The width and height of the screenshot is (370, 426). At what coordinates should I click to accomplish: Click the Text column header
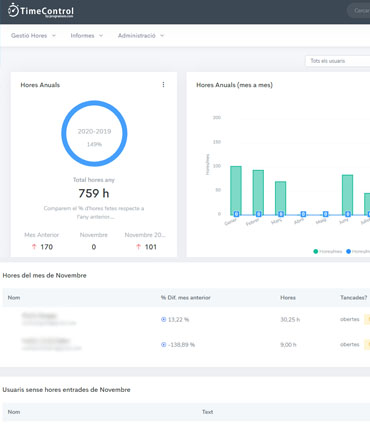point(207,412)
